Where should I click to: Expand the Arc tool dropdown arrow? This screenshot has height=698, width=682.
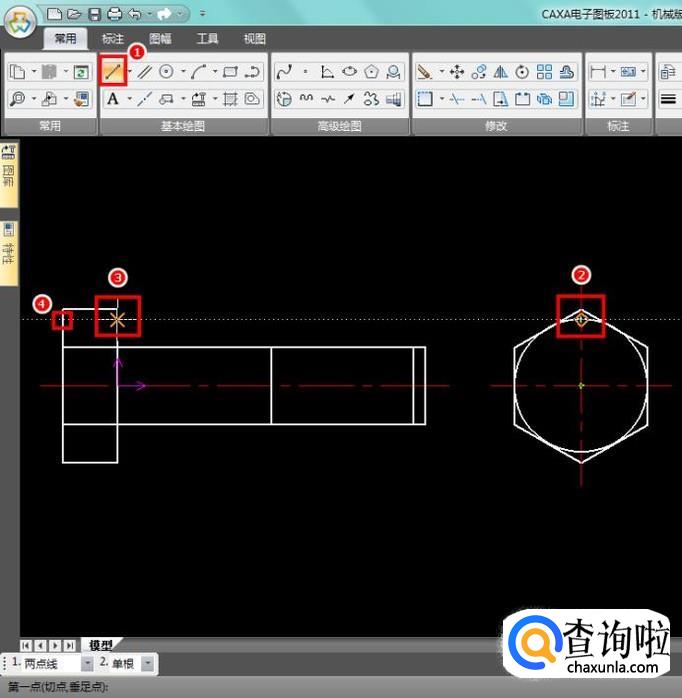pyautogui.click(x=215, y=71)
